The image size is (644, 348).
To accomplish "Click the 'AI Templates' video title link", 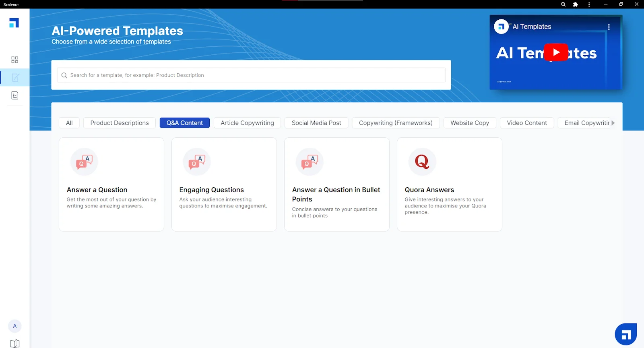I will click(x=532, y=27).
